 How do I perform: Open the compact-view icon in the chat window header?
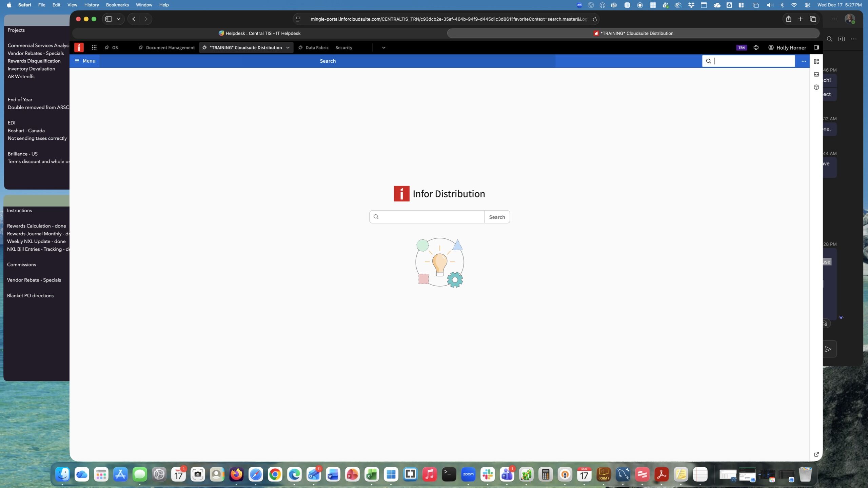click(x=841, y=39)
